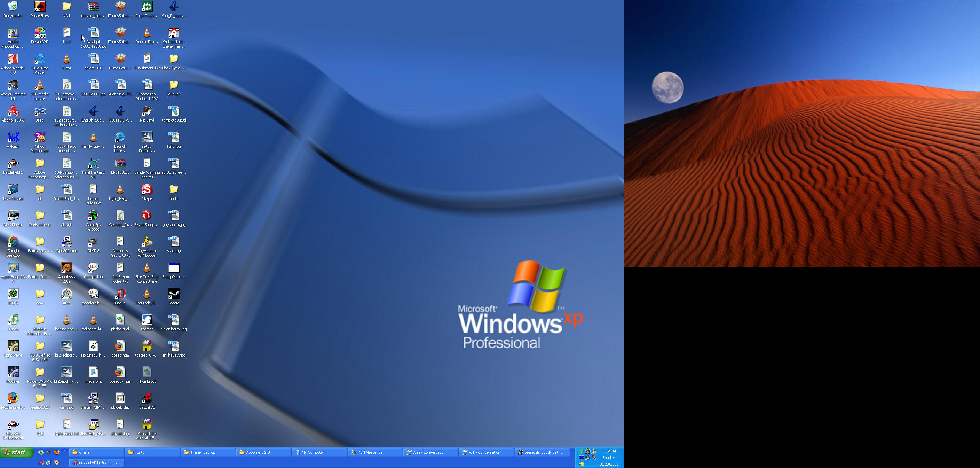Select the Thumbs.db file
Image resolution: width=980 pixels, height=468 pixels.
click(147, 375)
